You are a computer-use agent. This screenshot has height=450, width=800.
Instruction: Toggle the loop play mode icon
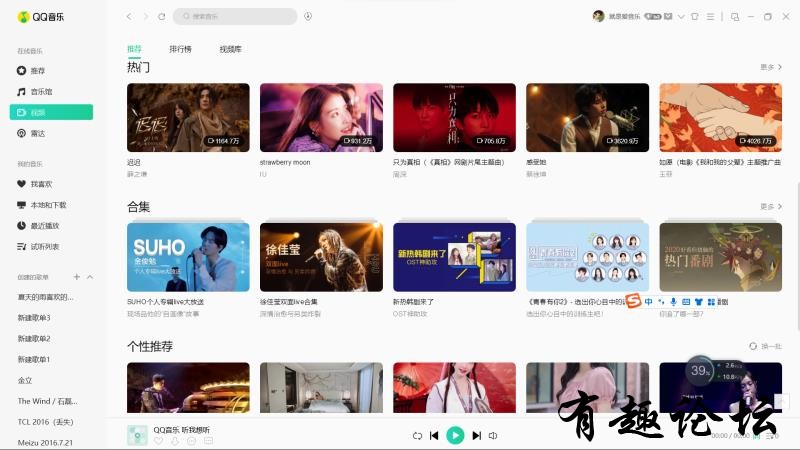[x=417, y=436]
